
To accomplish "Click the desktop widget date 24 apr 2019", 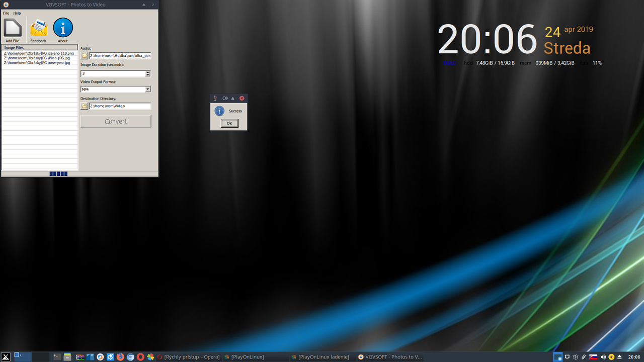I will coord(569,31).
